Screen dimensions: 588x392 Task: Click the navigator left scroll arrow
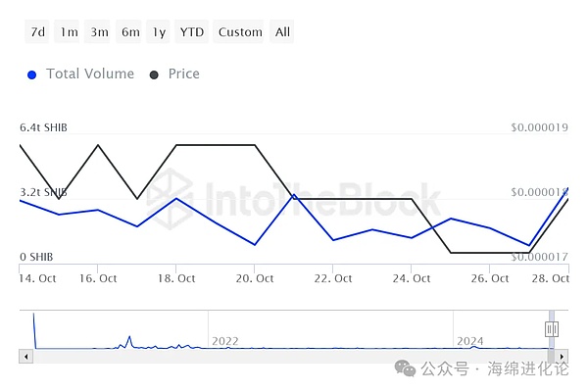click(25, 357)
